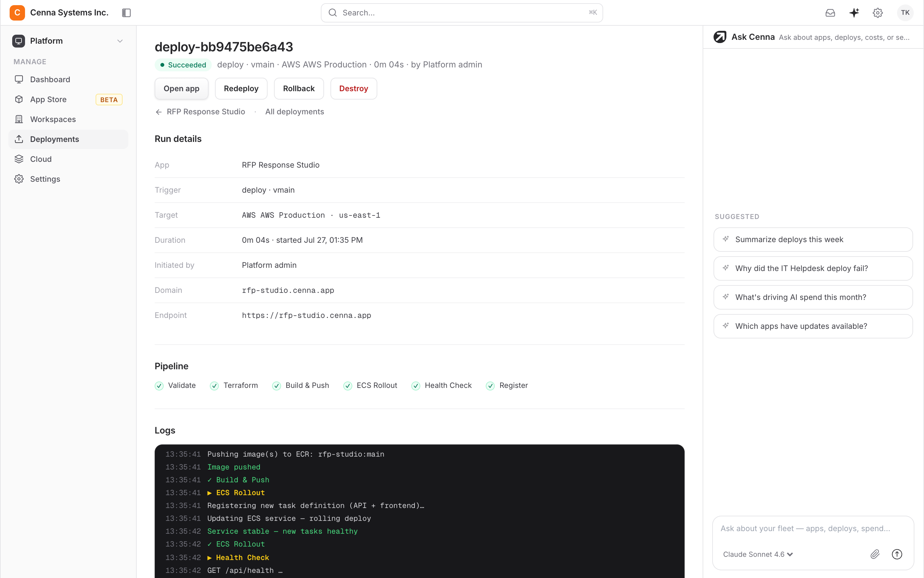Image resolution: width=924 pixels, height=578 pixels.
Task: Open the TK user avatar menu
Action: [x=905, y=13]
